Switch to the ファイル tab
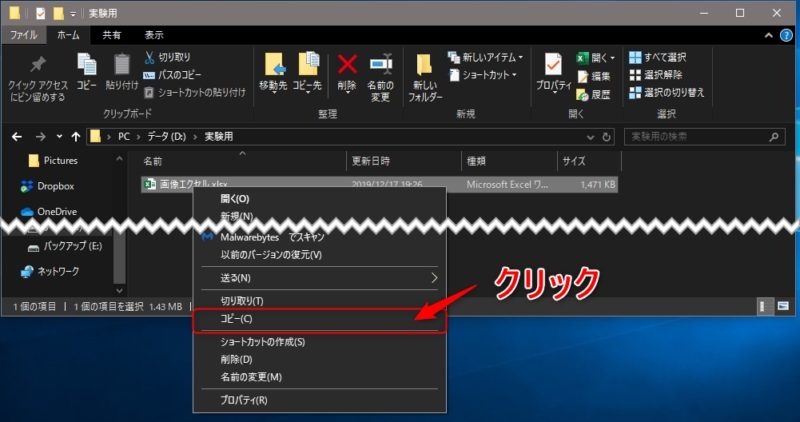Viewport: 800px width, 422px height. [23, 35]
